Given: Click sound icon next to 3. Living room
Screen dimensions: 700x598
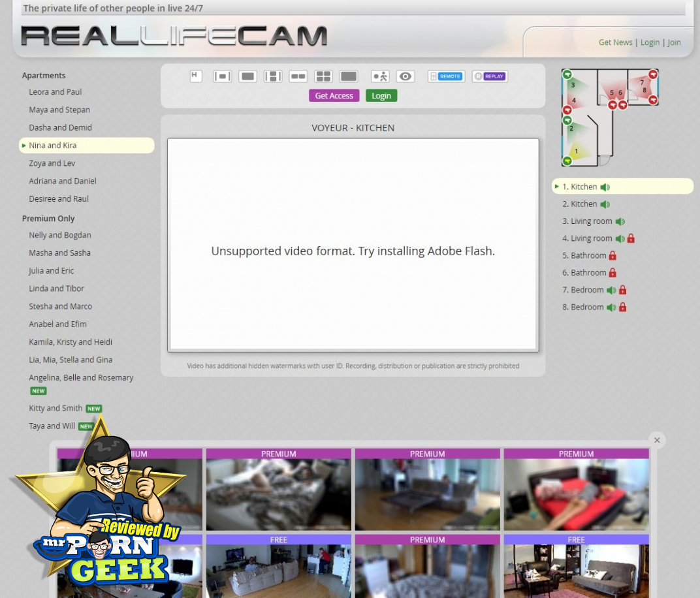Looking at the screenshot, I should (620, 221).
